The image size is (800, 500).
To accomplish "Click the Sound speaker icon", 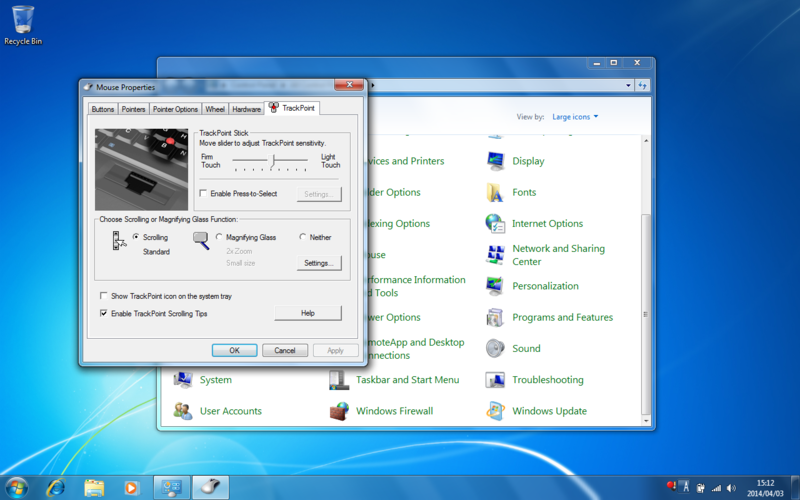I will (x=495, y=348).
